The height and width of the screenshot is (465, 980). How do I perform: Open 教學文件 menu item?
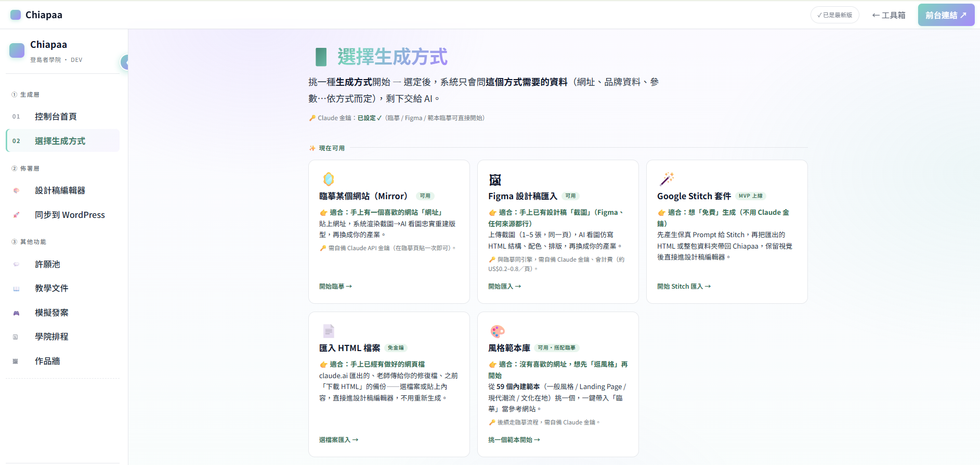tap(63, 288)
